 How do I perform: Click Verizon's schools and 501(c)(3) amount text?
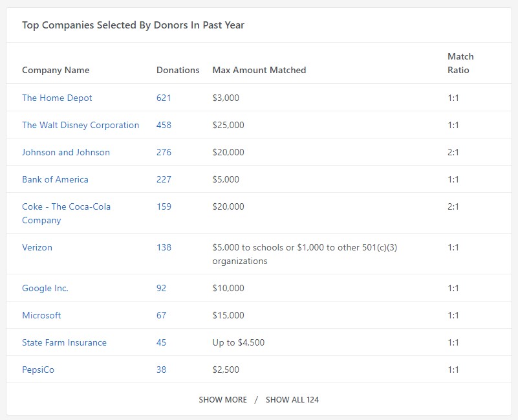(305, 254)
